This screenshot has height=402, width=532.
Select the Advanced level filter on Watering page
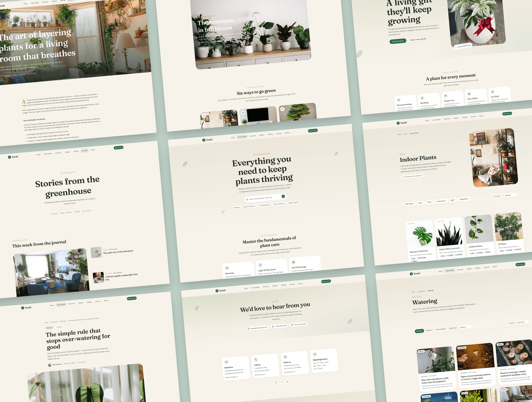(x=452, y=328)
